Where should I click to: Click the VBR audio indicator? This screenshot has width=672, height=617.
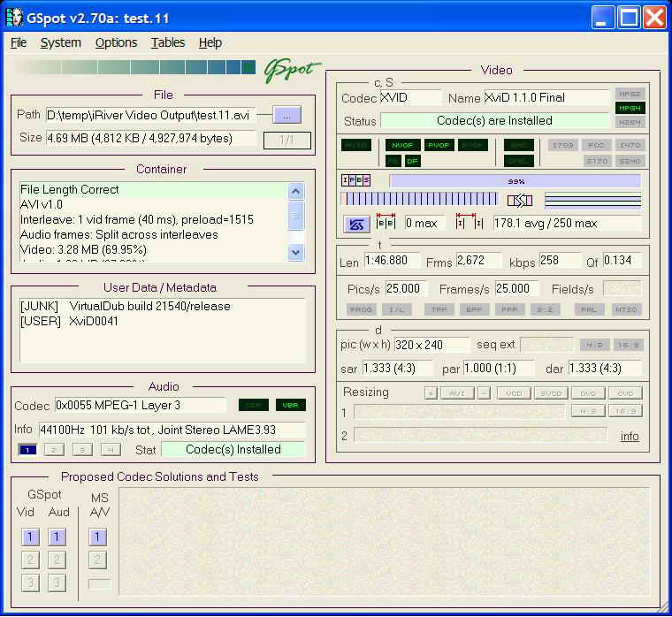pos(290,405)
